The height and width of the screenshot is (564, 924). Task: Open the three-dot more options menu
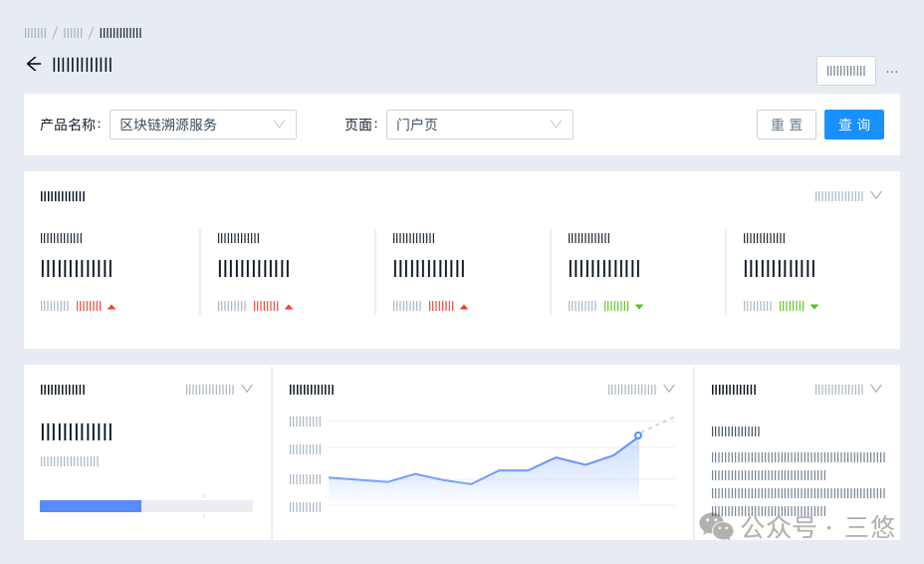(x=891, y=72)
